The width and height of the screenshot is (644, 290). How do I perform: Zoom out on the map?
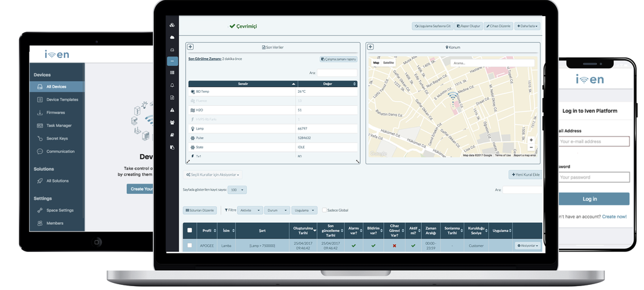(531, 147)
